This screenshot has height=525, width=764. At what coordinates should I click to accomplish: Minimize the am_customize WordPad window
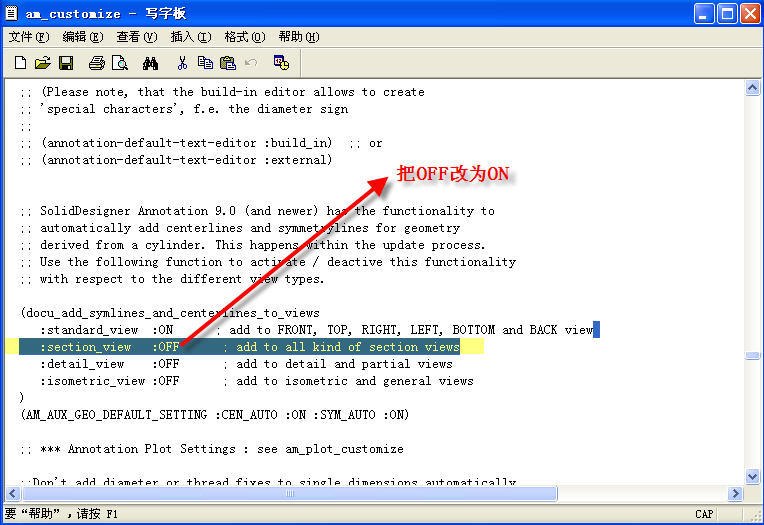tap(704, 13)
